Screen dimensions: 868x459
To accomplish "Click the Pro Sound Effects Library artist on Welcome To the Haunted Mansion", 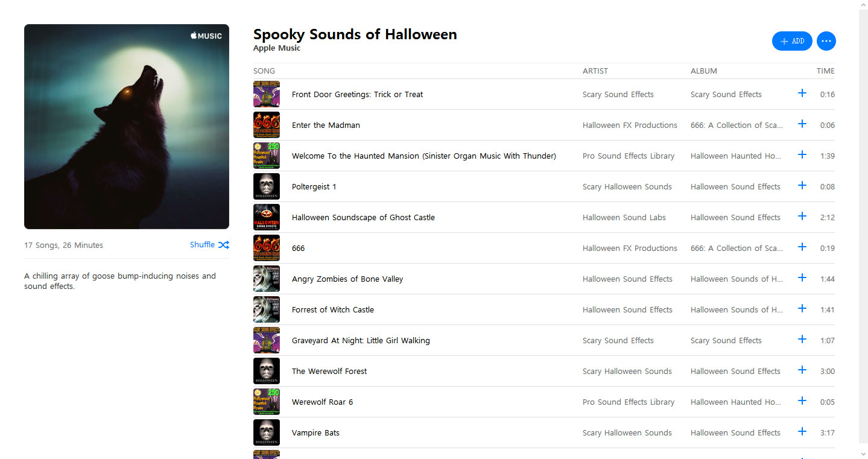I will pos(629,156).
